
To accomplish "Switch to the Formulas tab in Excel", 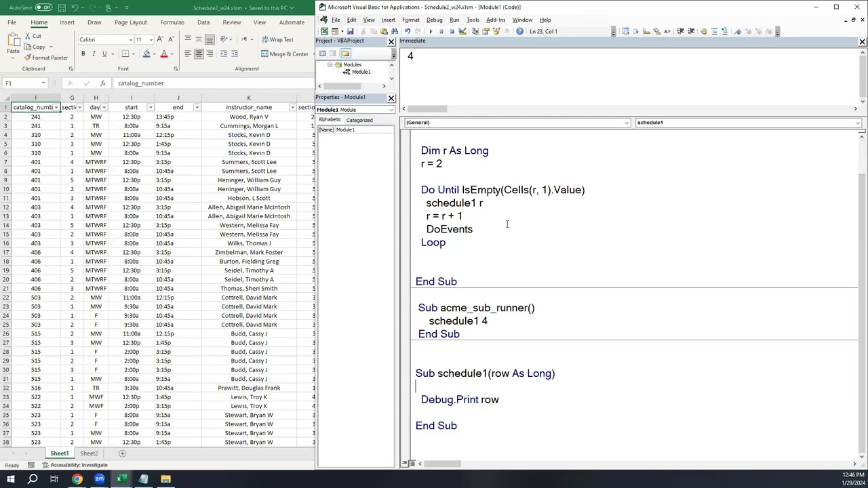I will click(x=172, y=22).
